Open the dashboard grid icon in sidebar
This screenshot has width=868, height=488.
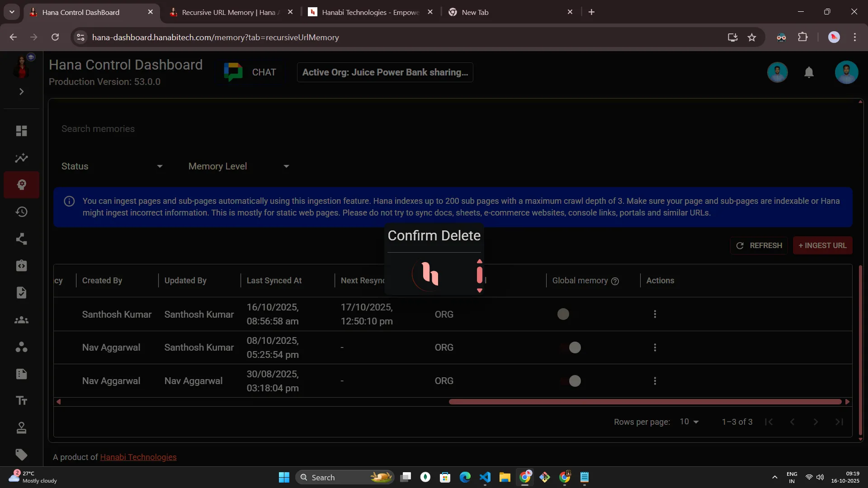(21, 131)
